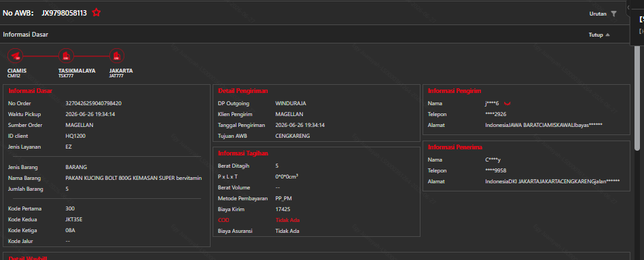644x260 pixels.
Task: Click the CMI12 station code
Action: click(x=14, y=75)
